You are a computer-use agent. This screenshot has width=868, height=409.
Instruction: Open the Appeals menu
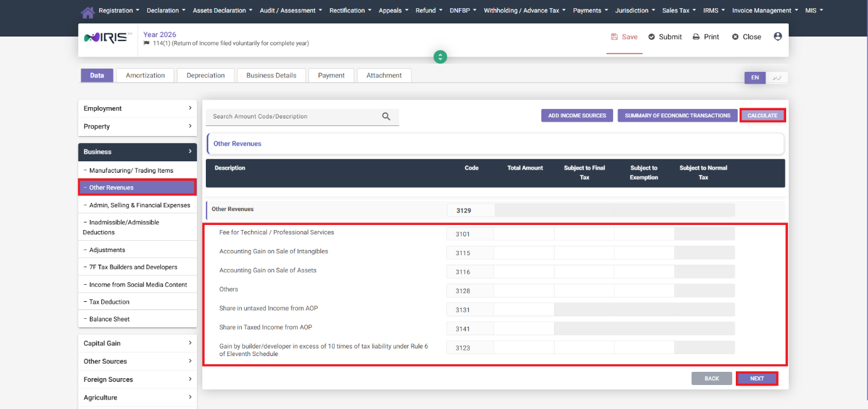pyautogui.click(x=393, y=11)
